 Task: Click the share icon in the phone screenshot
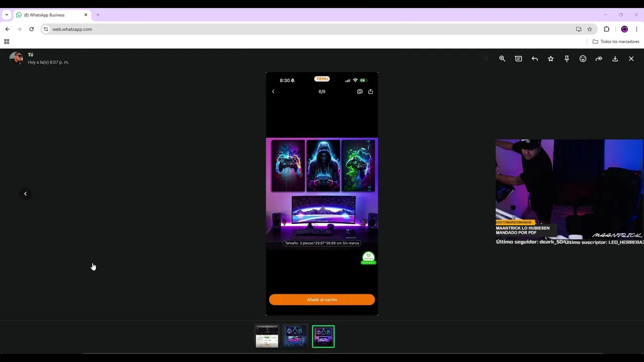[x=370, y=92]
